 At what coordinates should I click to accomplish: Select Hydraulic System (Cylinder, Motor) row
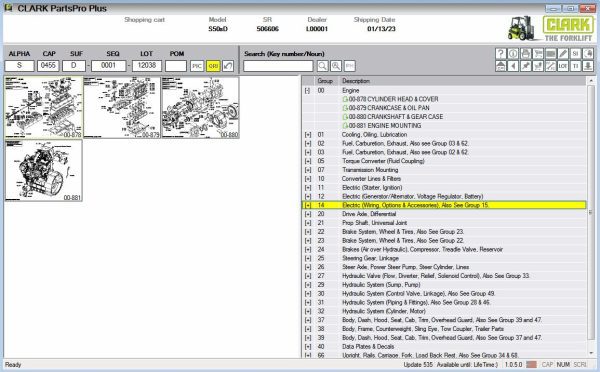point(444,311)
